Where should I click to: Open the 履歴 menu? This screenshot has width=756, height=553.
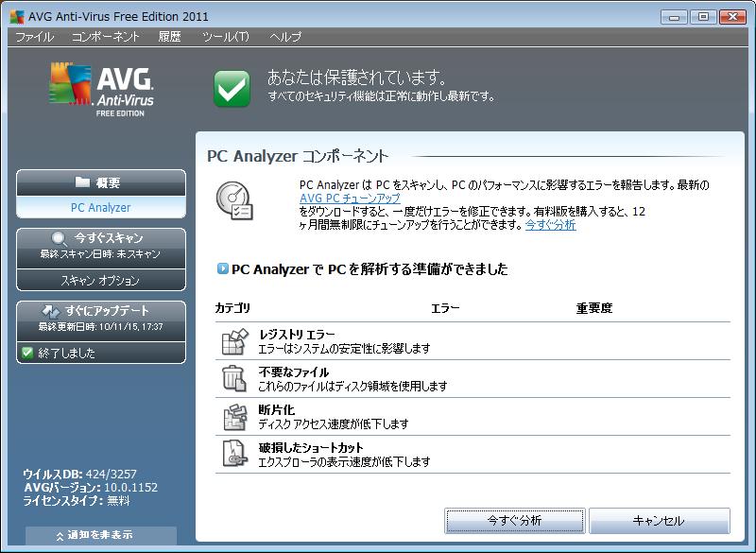(170, 37)
